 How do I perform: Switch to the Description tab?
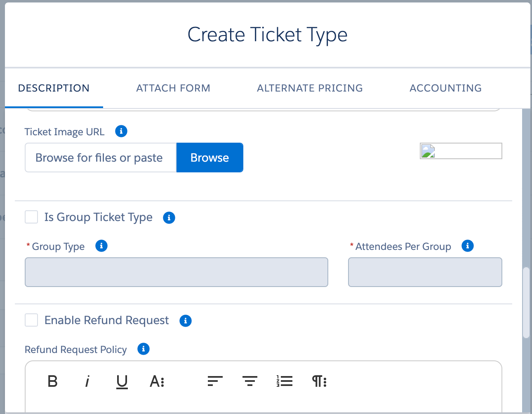click(54, 88)
